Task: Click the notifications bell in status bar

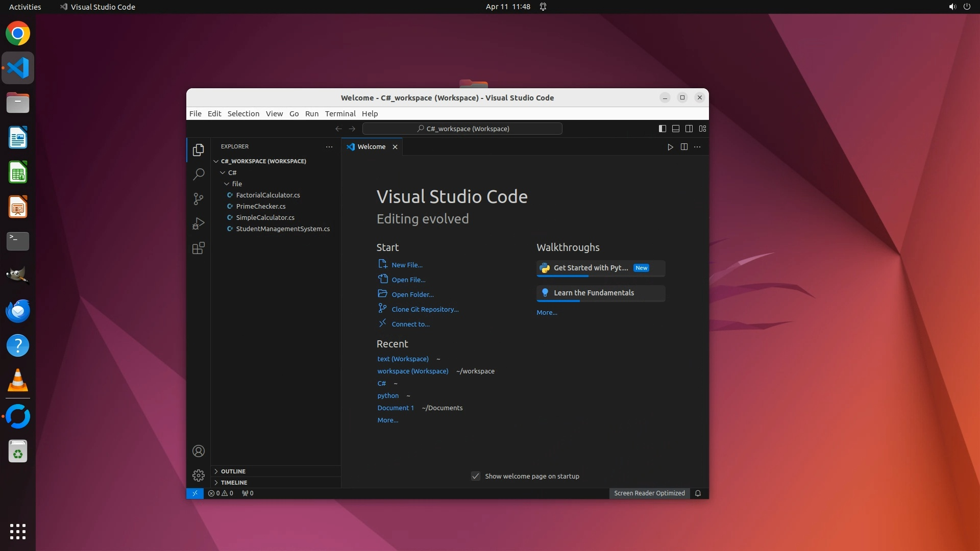Action: 698,493
